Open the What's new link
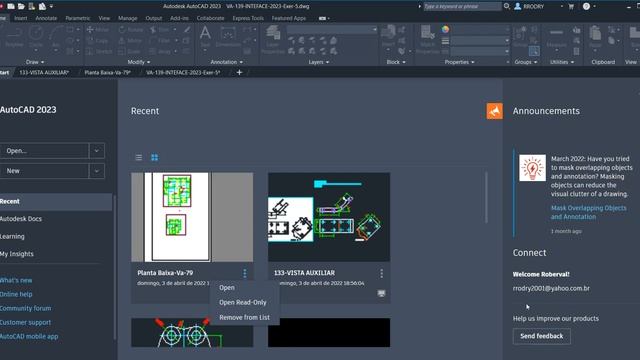The height and width of the screenshot is (360, 640). tap(16, 280)
